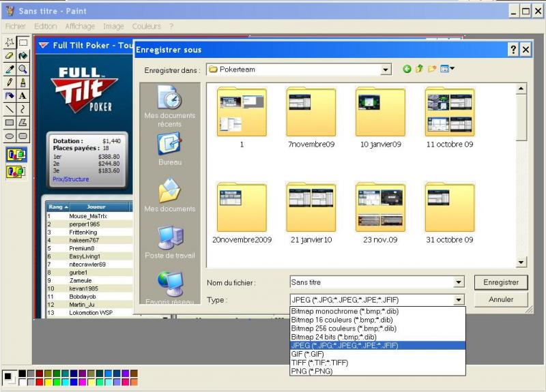The height and width of the screenshot is (392, 546).
Task: Enable the opaque selection option
Action: (x=16, y=155)
